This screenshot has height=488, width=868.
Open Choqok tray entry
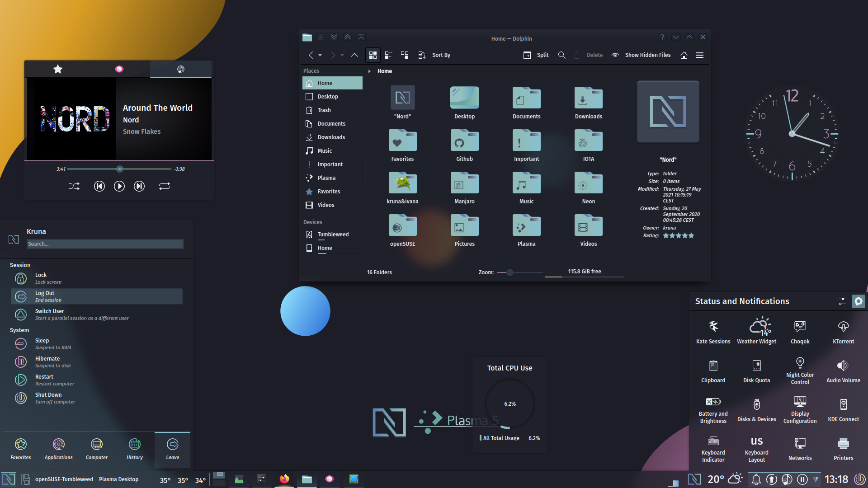(x=800, y=332)
